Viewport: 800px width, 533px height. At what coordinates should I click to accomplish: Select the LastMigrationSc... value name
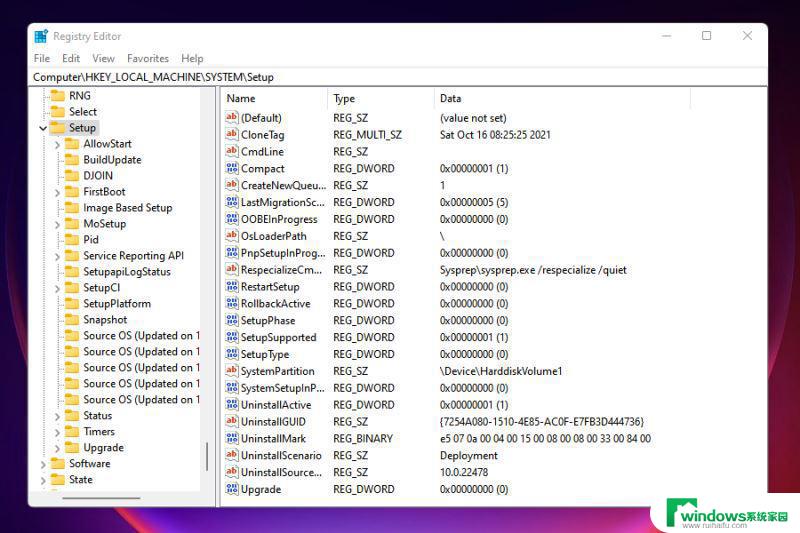point(283,202)
